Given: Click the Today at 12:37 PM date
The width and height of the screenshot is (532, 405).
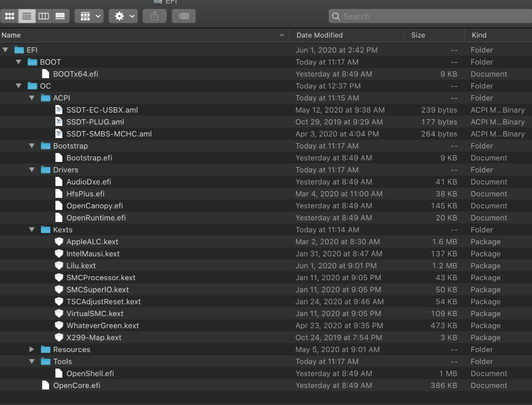Looking at the screenshot, I should point(328,86).
